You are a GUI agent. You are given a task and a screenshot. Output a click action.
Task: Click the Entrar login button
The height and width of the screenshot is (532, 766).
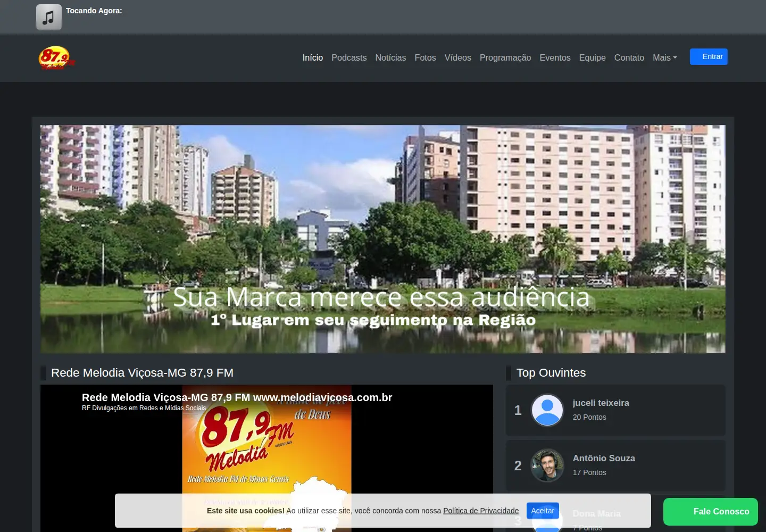709,56
